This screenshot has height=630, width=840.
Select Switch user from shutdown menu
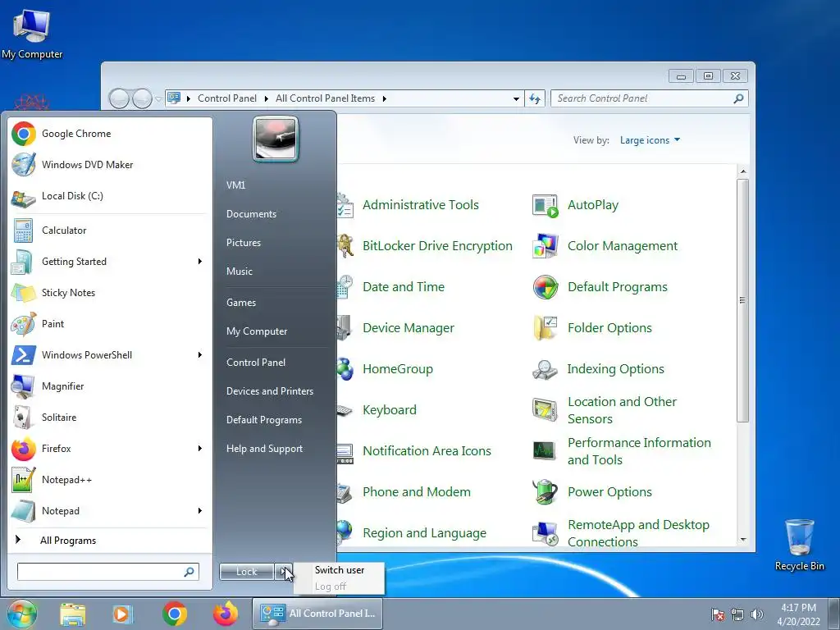[339, 570]
